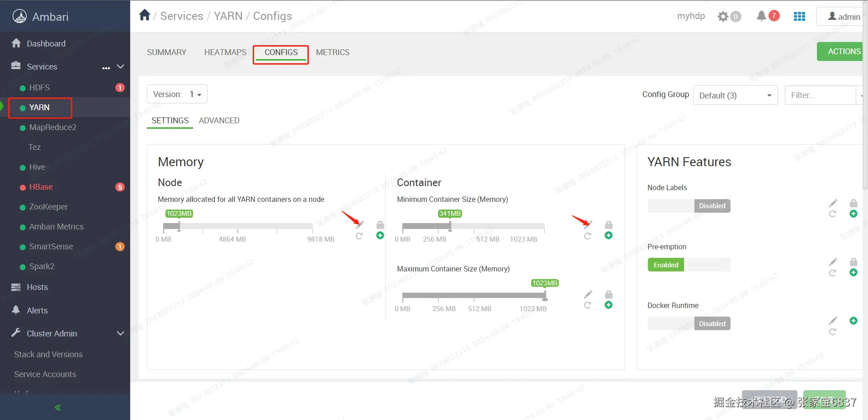Edit Maximum Container Size pencil icon
This screenshot has width=868, height=420.
[x=588, y=294]
